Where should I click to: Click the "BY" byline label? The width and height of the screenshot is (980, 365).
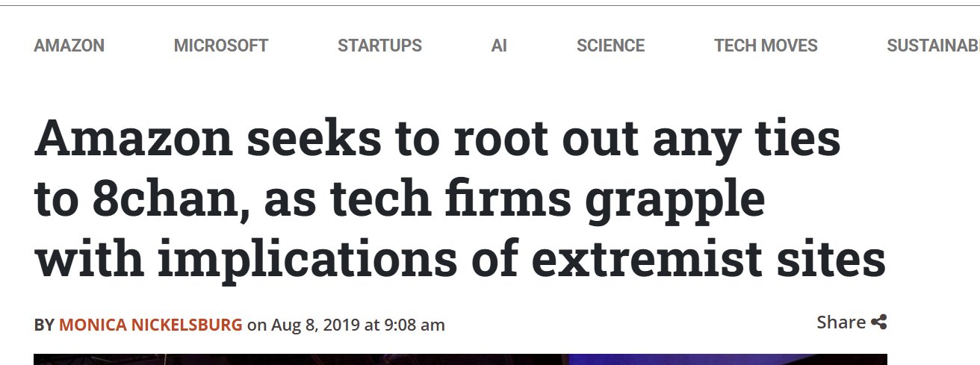coord(44,325)
